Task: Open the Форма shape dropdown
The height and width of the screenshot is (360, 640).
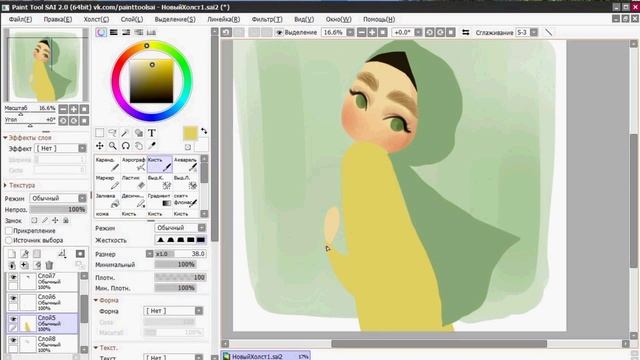Action: 173,311
